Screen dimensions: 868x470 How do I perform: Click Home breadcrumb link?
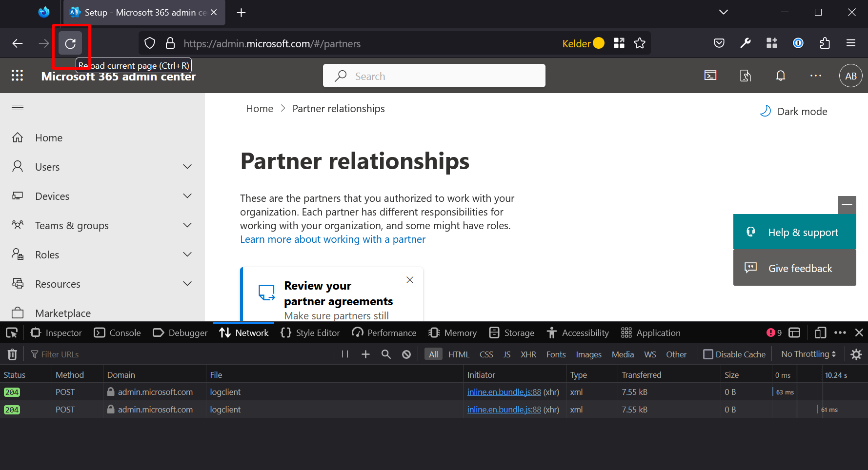click(x=260, y=109)
